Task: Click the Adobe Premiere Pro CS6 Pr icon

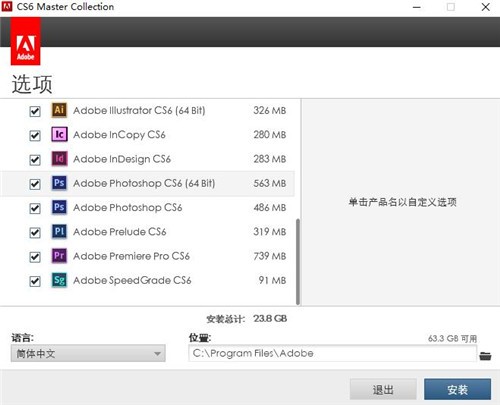Action: [59, 256]
